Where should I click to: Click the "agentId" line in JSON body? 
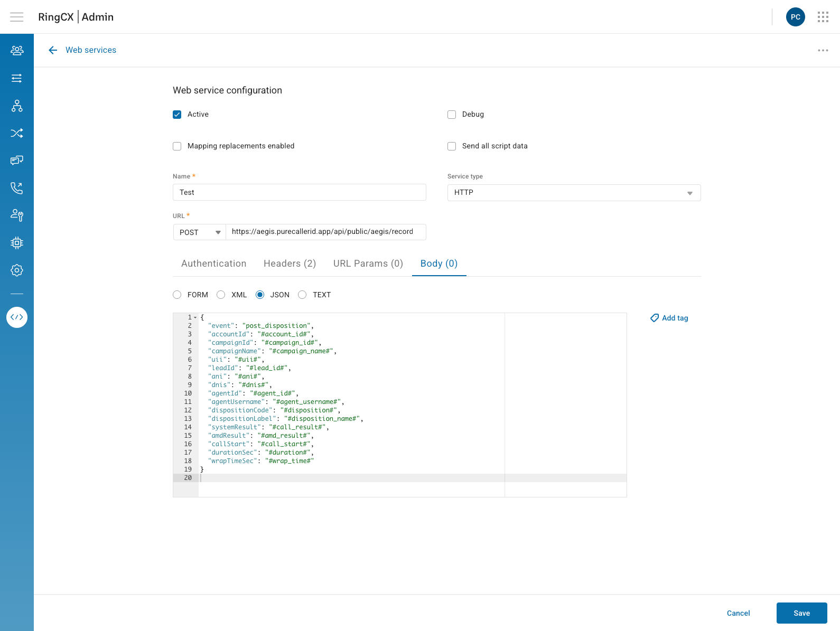pyautogui.click(x=254, y=393)
